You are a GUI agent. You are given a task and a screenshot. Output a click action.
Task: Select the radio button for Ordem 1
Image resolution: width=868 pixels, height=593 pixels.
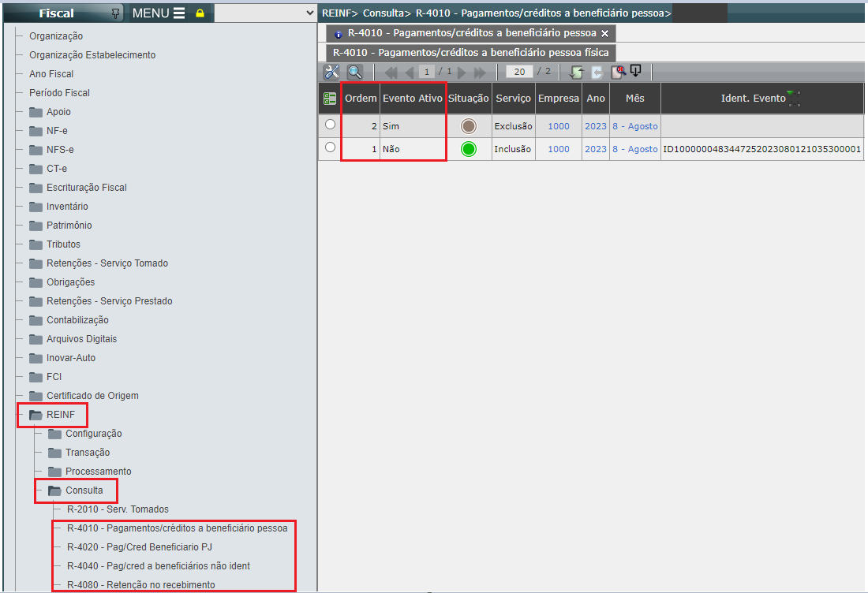330,147
